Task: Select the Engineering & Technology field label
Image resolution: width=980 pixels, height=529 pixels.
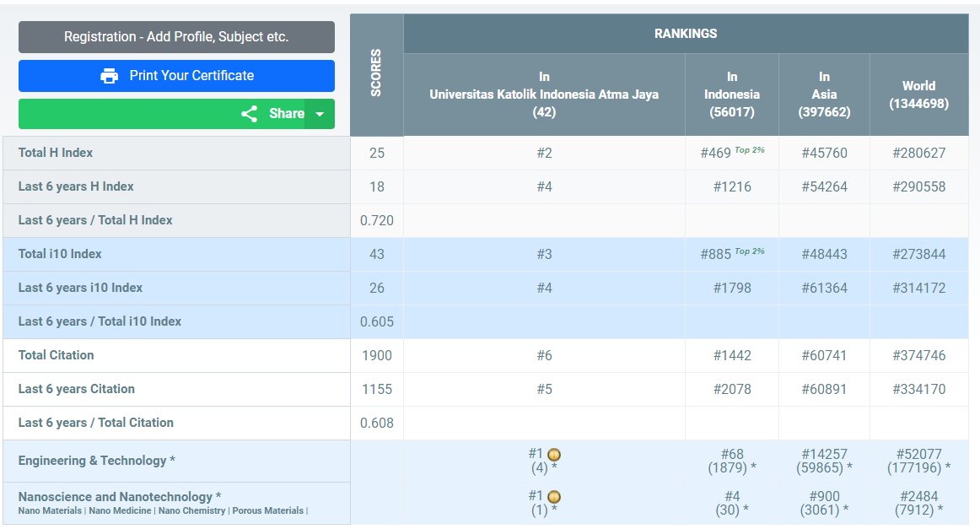Action: pyautogui.click(x=96, y=461)
